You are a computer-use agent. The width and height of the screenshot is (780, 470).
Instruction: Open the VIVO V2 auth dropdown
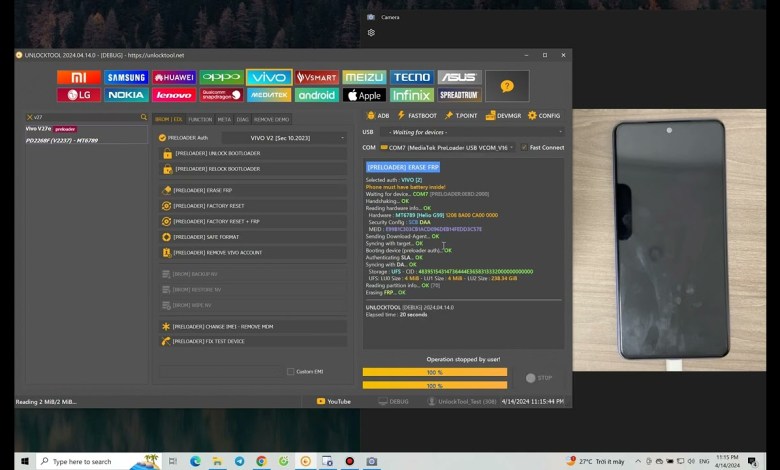[284, 138]
